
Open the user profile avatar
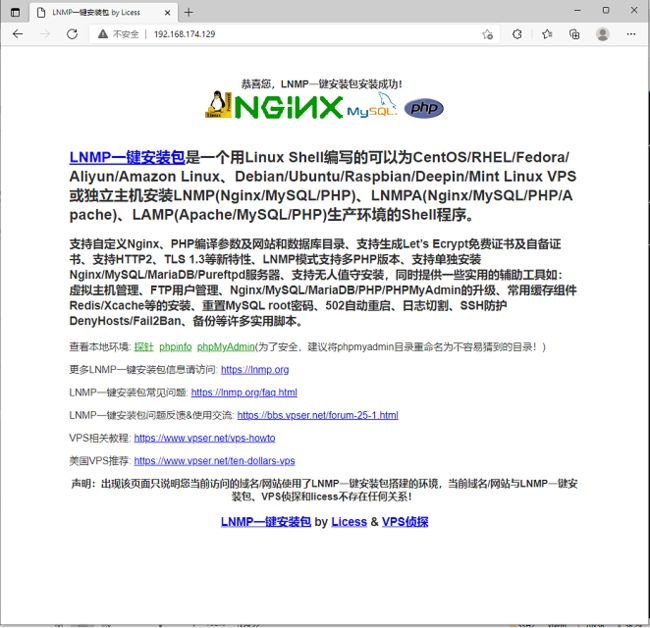602,34
